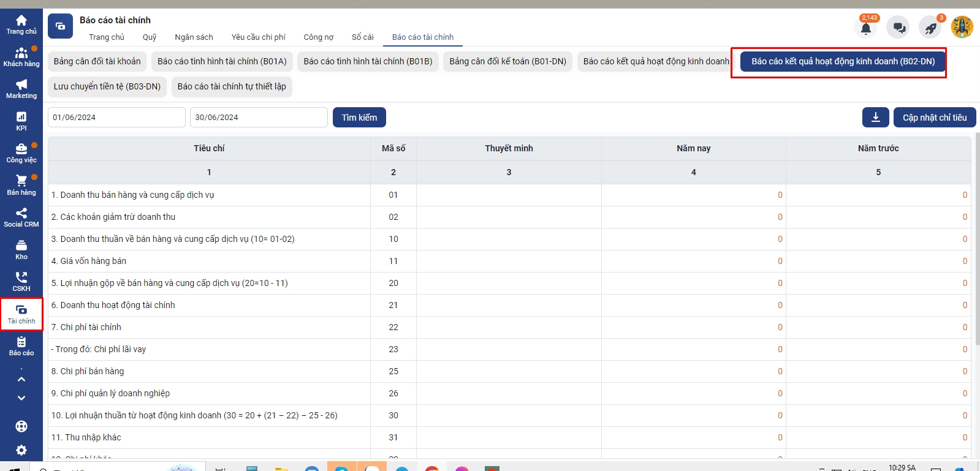Click the rocket icon in header
980x471 pixels.
(930, 28)
